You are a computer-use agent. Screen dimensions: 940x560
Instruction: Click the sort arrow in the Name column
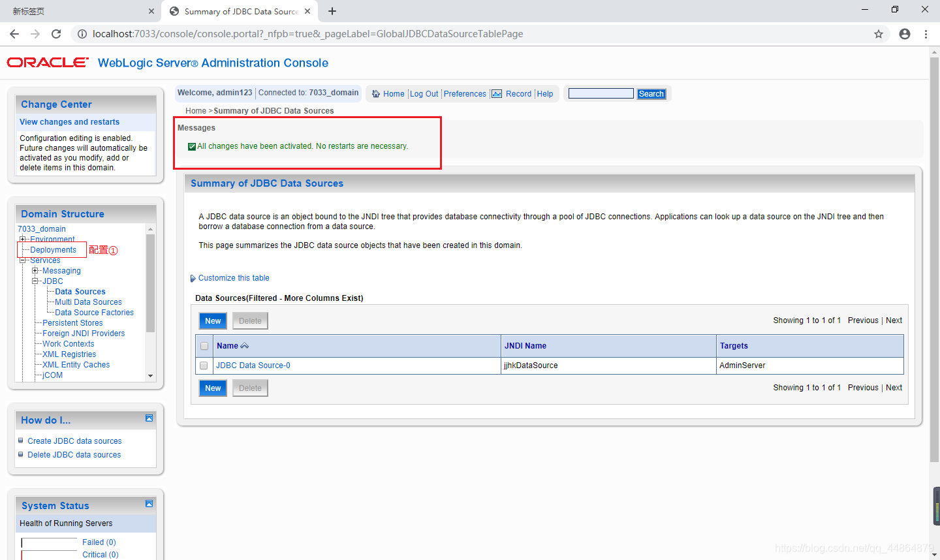point(245,346)
